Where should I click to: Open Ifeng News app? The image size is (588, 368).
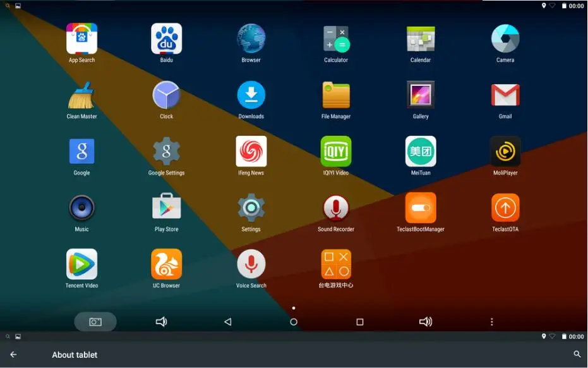(251, 151)
